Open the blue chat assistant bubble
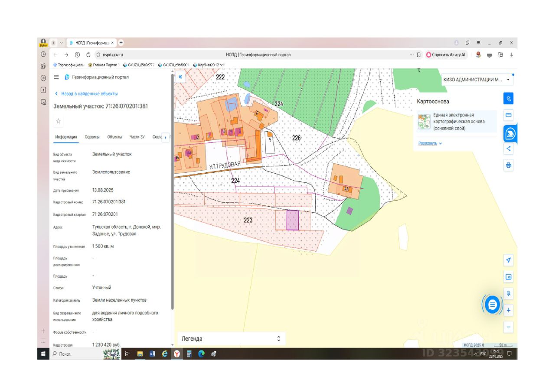 [x=492, y=305]
